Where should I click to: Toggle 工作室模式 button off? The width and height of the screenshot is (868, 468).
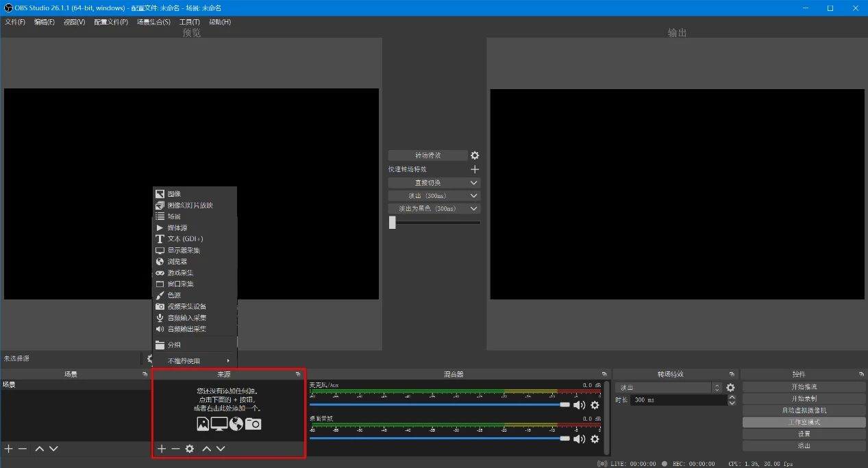click(804, 422)
